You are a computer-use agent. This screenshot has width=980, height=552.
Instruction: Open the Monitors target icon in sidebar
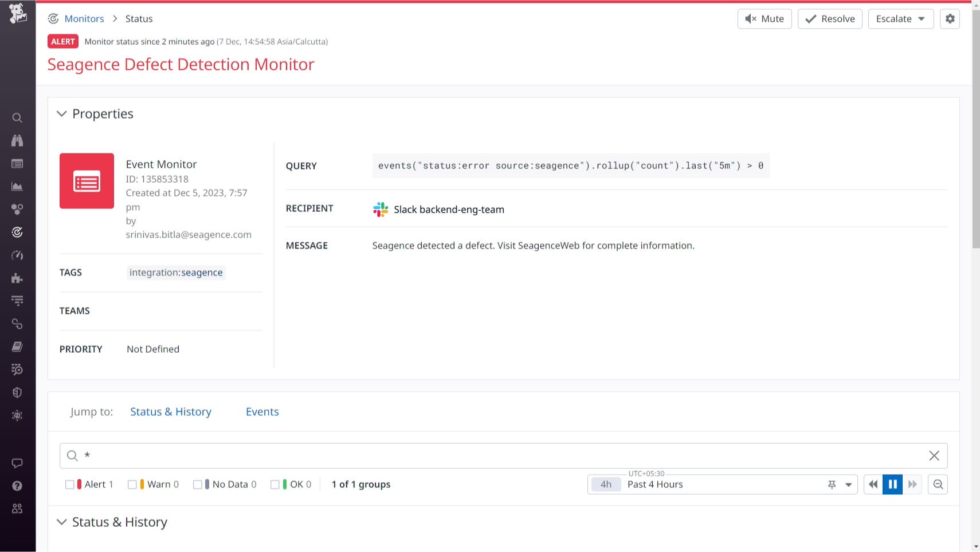(17, 232)
